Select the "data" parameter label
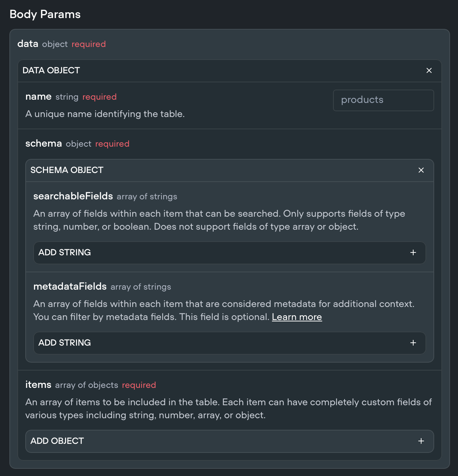Image resolution: width=458 pixels, height=476 pixels. [x=28, y=44]
